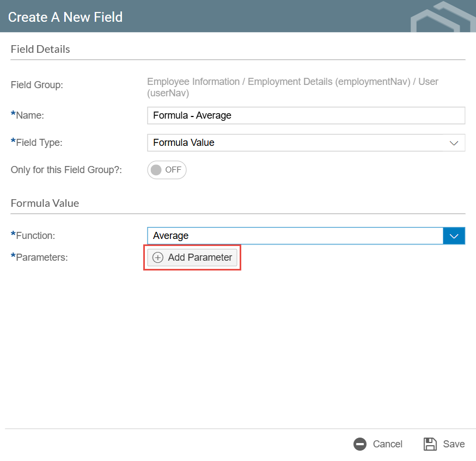Expand the Function dropdown blue arrow
This screenshot has width=476, height=461.
point(454,236)
